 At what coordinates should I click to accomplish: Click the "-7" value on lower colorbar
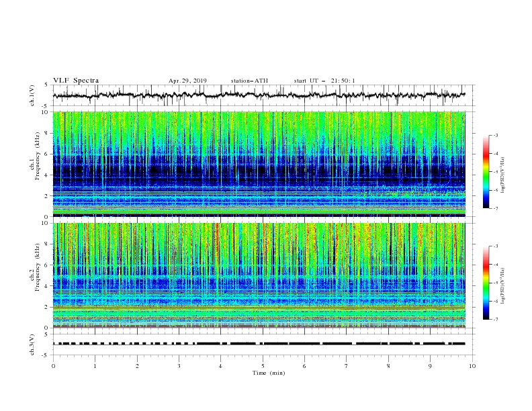click(x=495, y=320)
